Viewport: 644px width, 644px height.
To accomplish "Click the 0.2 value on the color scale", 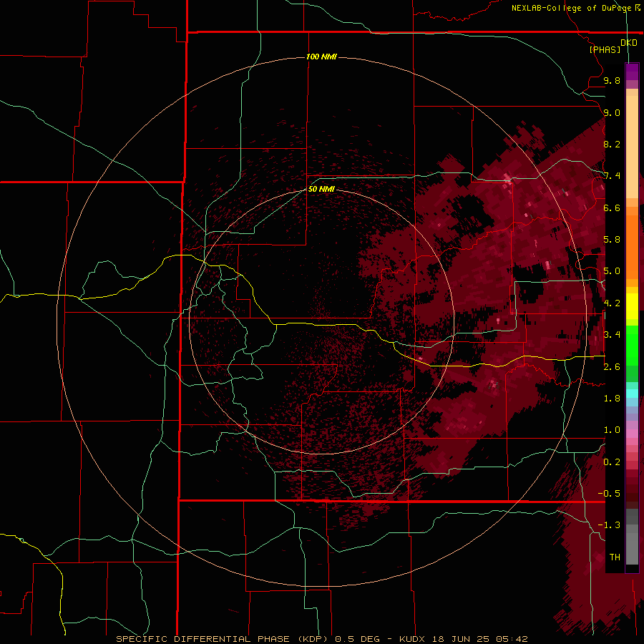I will (612, 462).
